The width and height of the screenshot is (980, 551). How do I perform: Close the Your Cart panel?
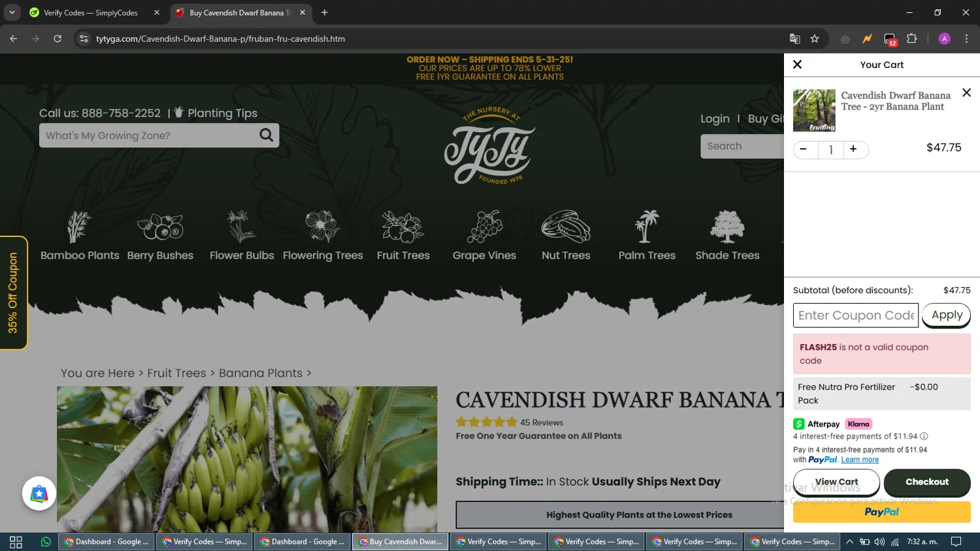pyautogui.click(x=797, y=65)
